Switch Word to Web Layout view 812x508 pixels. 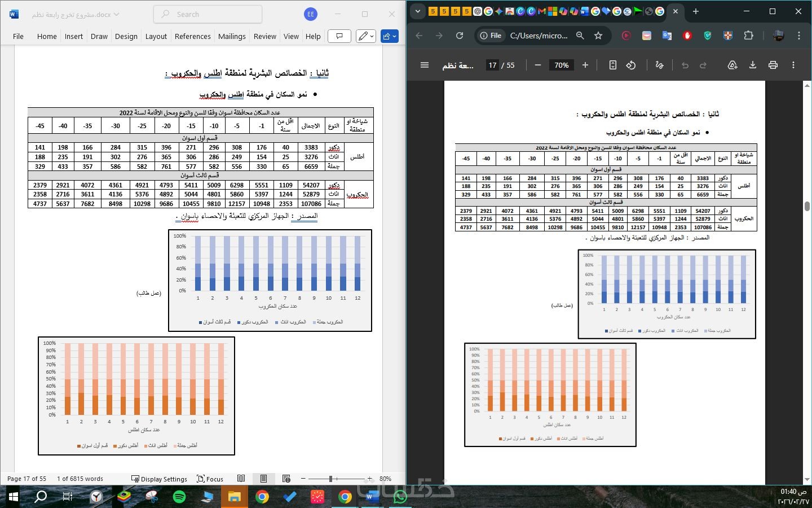click(x=286, y=479)
